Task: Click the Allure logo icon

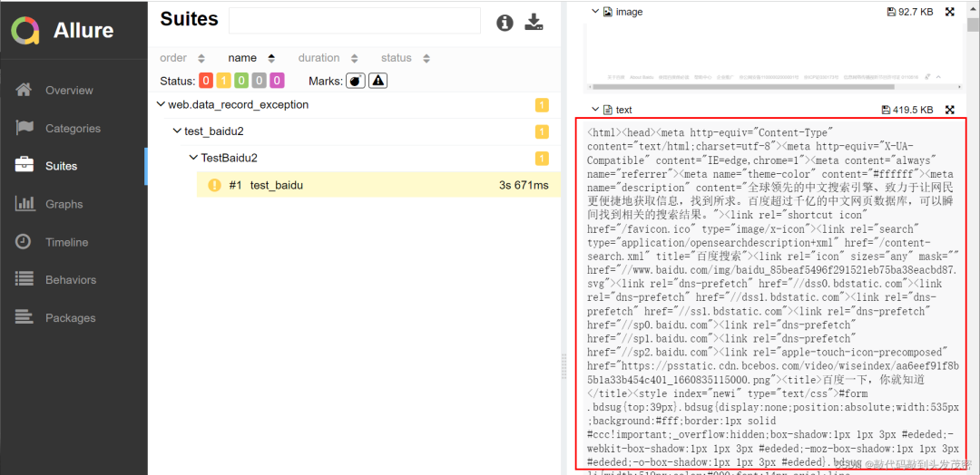Action: pyautogui.click(x=25, y=30)
